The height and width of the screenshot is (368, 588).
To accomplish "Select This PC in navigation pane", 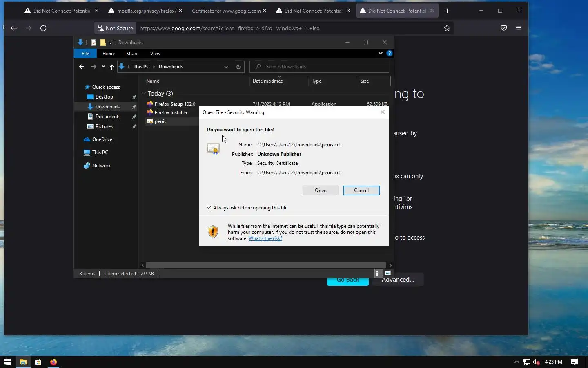I will click(x=96, y=153).
